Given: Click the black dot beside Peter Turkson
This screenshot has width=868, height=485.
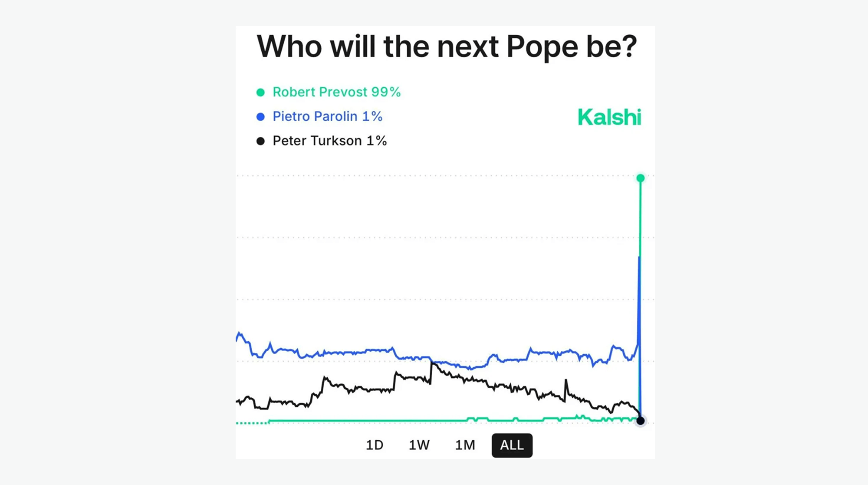Looking at the screenshot, I should [x=260, y=141].
